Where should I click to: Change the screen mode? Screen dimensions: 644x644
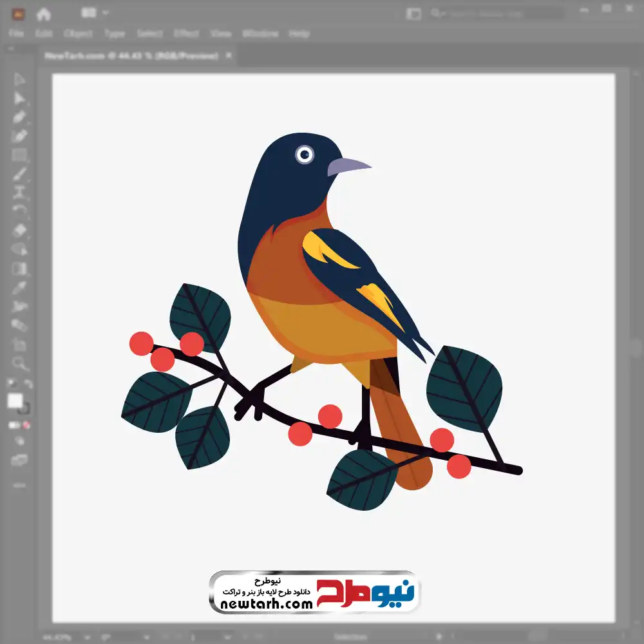(x=19, y=460)
